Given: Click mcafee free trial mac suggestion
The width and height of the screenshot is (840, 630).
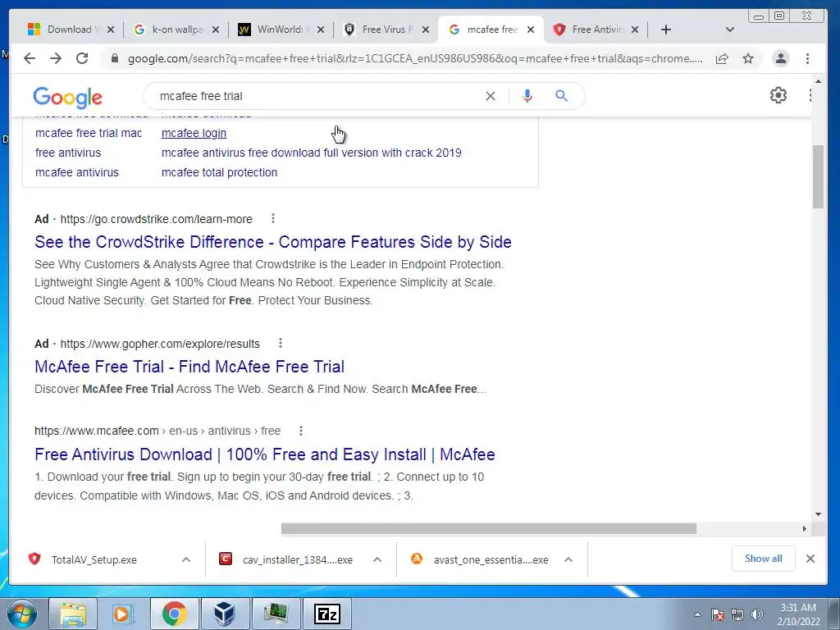Looking at the screenshot, I should [89, 133].
